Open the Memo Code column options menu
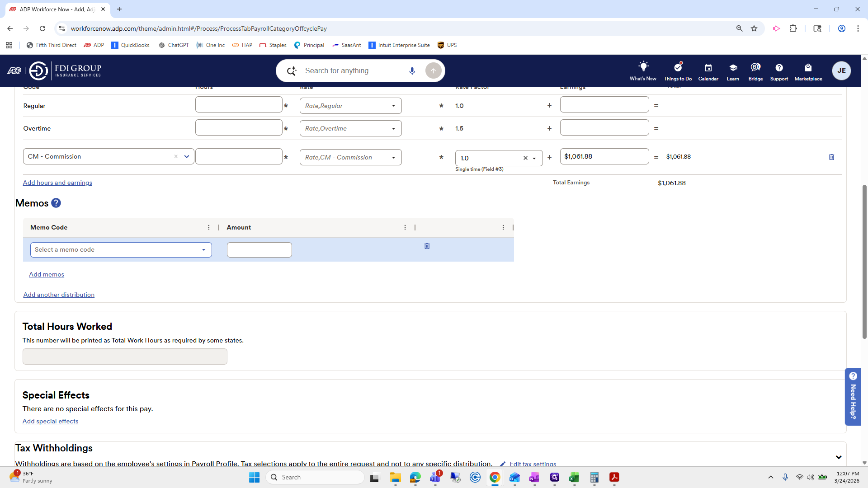 coord(209,227)
